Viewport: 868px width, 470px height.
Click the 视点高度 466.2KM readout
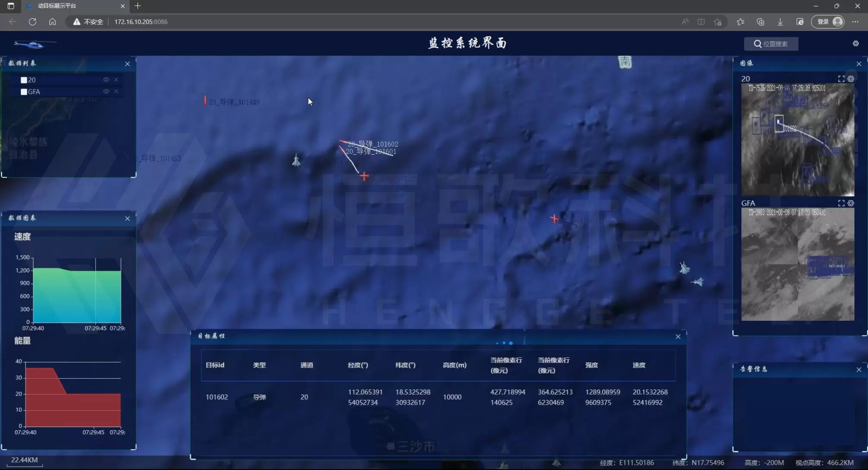824,463
